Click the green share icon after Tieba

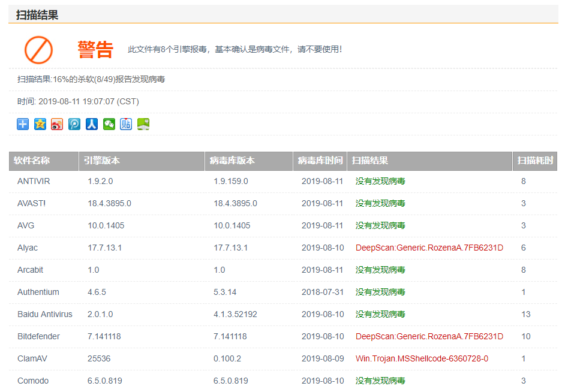coord(143,124)
